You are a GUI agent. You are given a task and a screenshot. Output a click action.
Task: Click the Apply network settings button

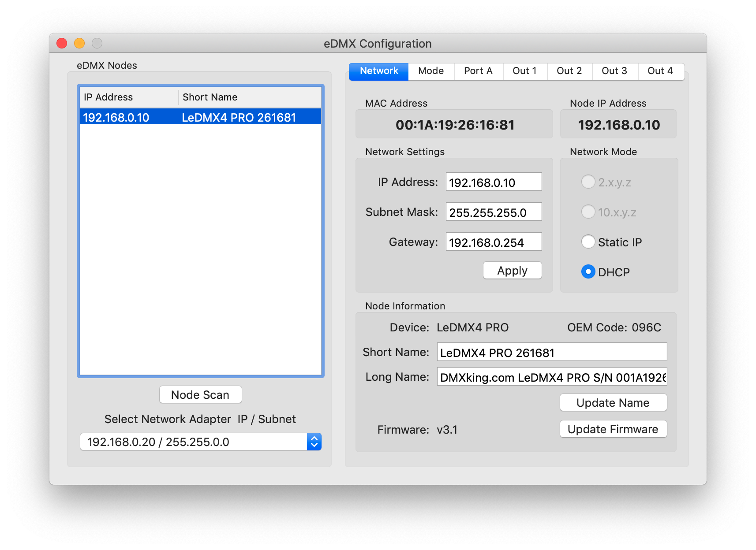pos(512,270)
